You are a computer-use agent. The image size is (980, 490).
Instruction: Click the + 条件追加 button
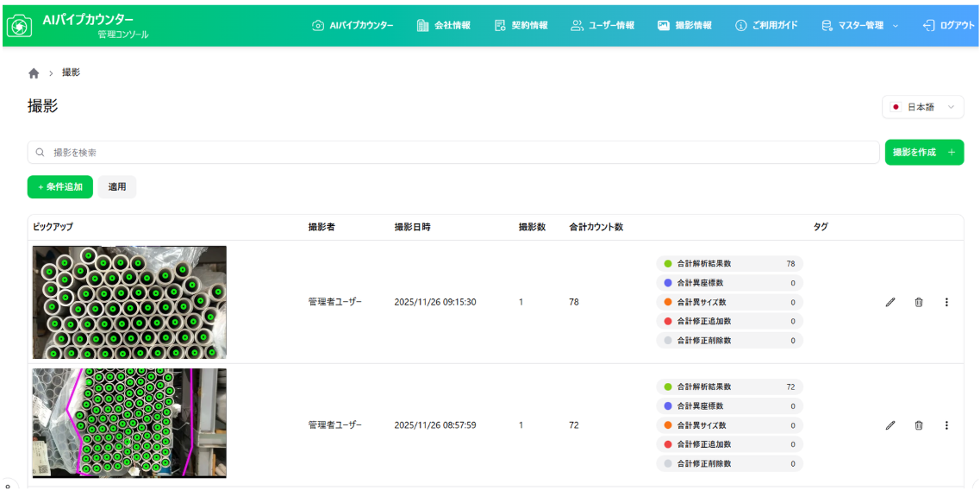pos(59,186)
